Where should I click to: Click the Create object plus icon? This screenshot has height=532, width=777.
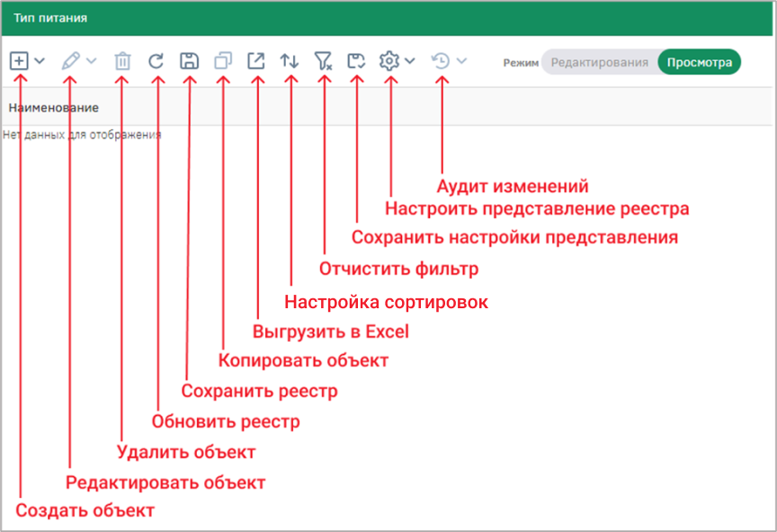coord(19,61)
